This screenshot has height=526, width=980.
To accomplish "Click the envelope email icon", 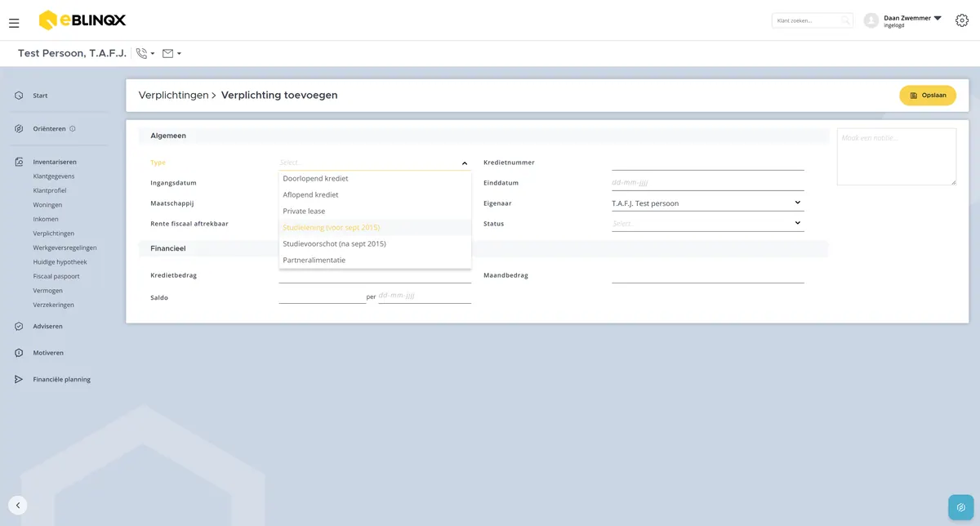I will [x=167, y=53].
